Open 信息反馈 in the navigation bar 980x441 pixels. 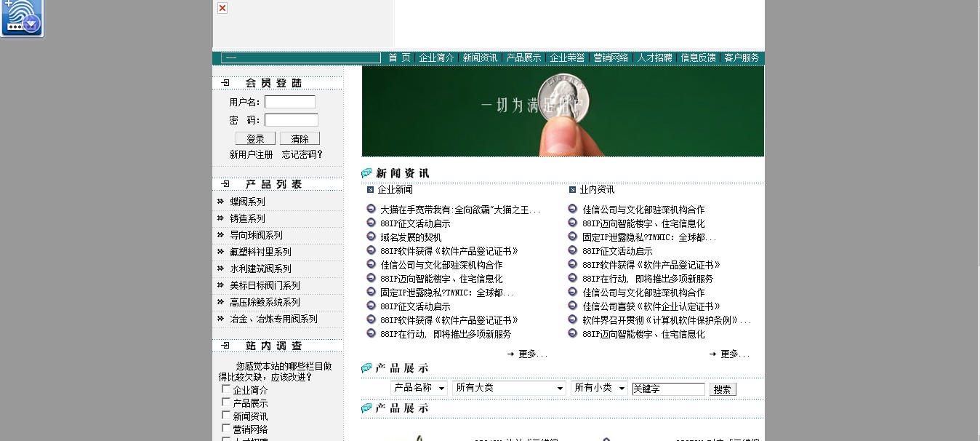[698, 58]
